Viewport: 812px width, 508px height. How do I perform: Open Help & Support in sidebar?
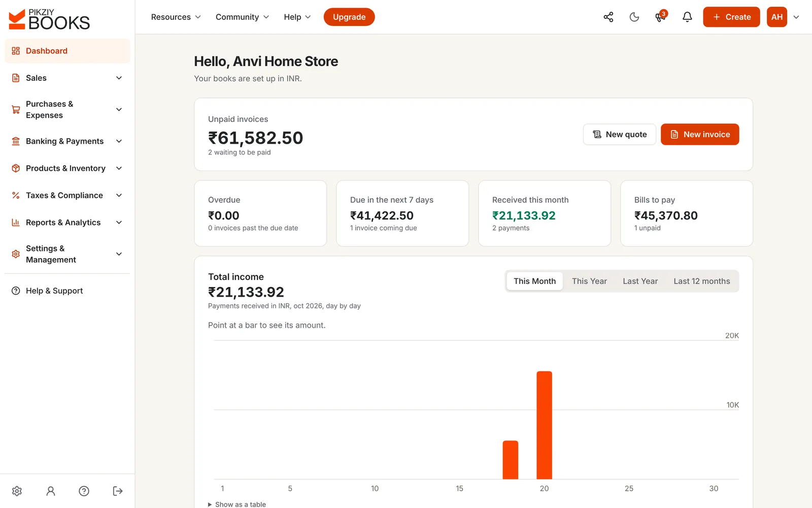tap(67, 291)
